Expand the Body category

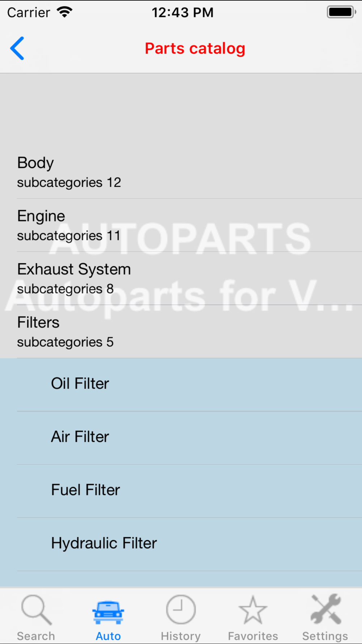[x=181, y=172]
